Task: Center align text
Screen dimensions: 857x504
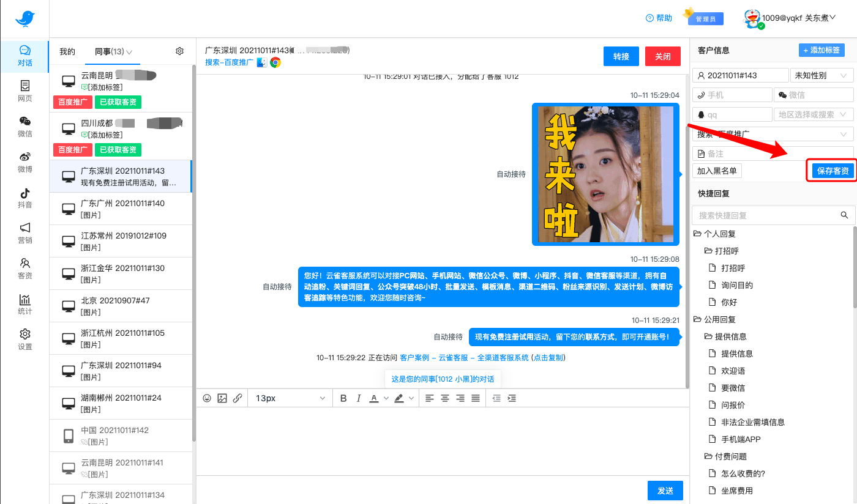Action: click(445, 398)
